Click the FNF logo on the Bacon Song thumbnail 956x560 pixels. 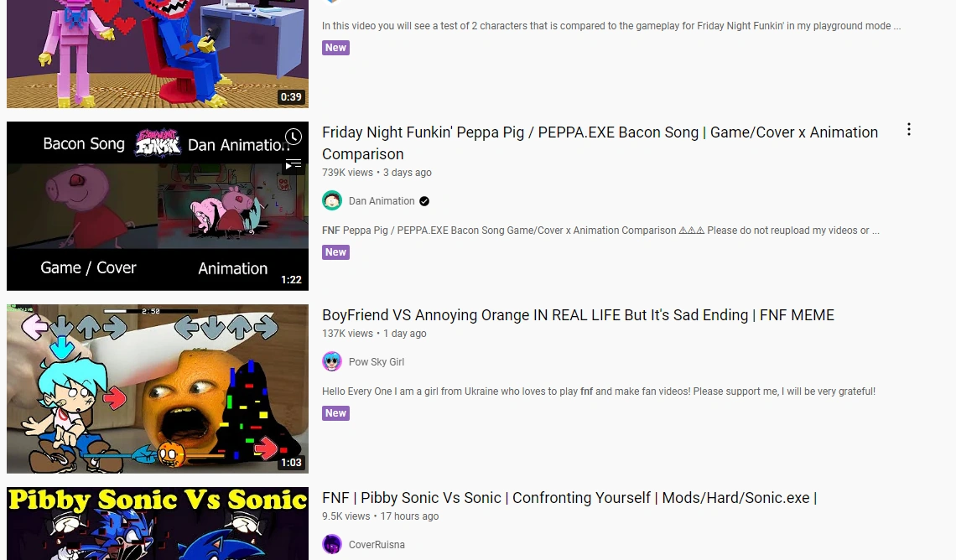click(x=155, y=143)
